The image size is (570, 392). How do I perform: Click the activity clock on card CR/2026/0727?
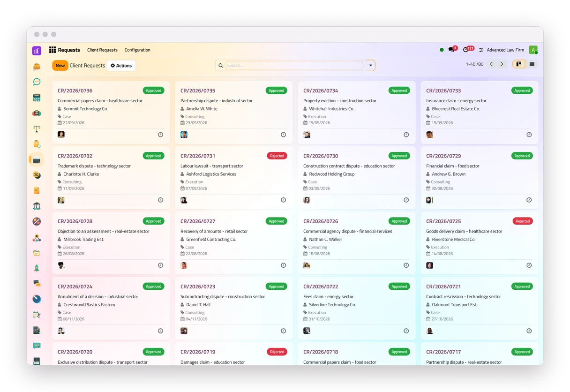283,265
